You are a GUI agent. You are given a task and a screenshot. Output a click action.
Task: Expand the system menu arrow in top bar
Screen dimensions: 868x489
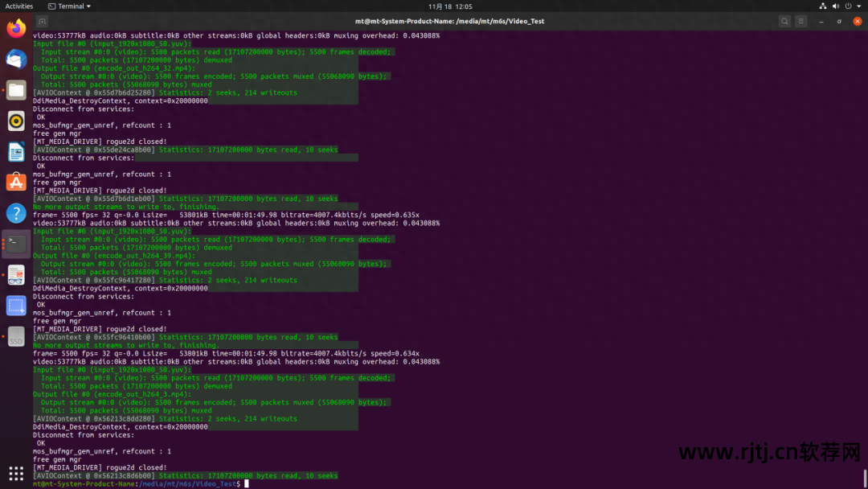(x=859, y=6)
